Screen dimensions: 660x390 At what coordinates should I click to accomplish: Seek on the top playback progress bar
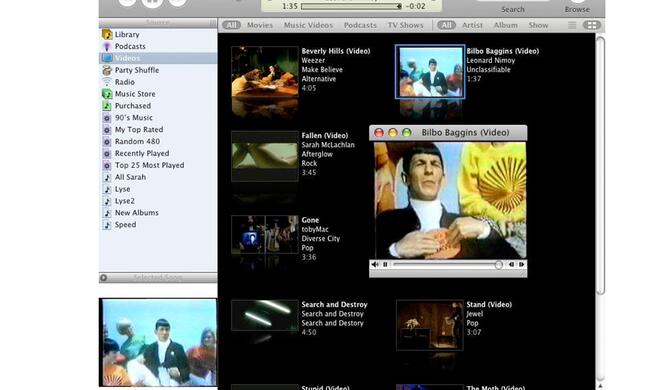[351, 6]
